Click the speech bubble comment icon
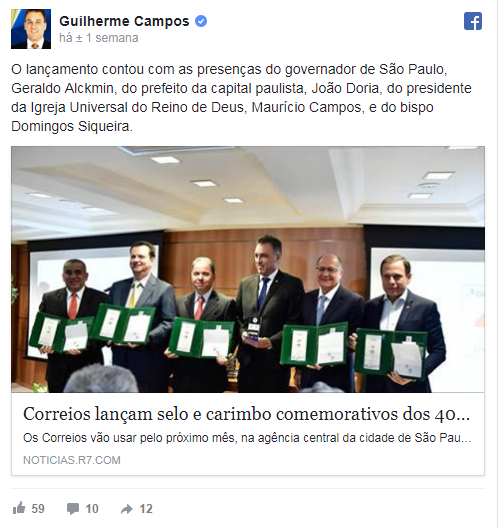Screen dimensions: 498x528 click(x=73, y=508)
